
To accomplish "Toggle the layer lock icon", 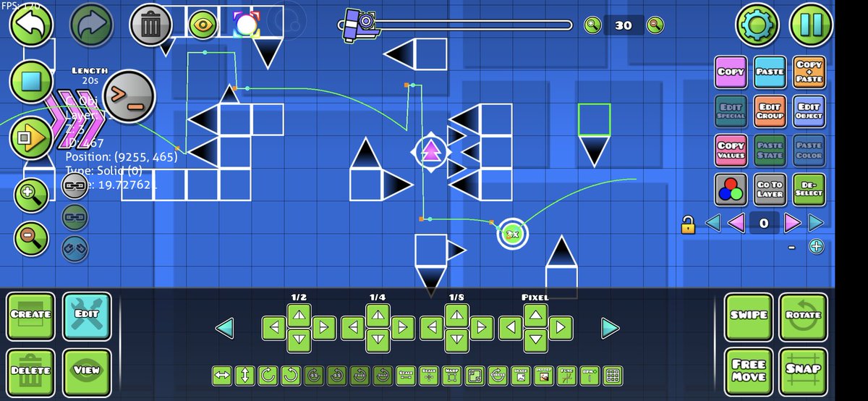I will click(x=688, y=225).
